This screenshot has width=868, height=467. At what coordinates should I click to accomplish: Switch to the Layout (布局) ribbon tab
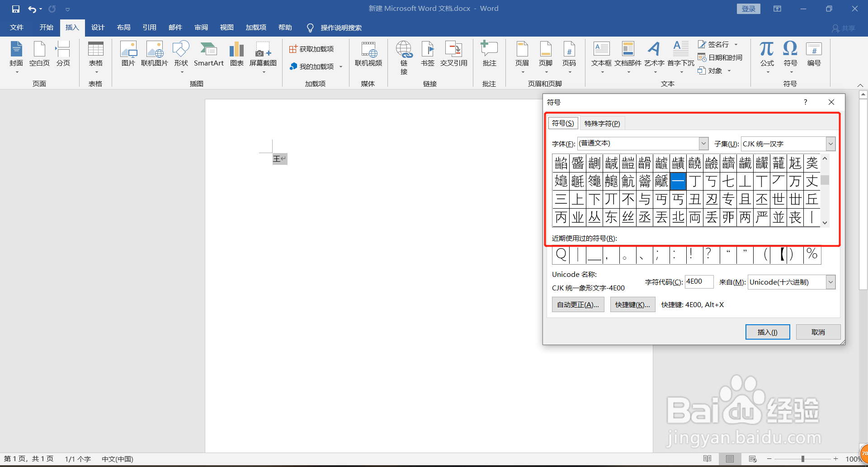pyautogui.click(x=123, y=28)
